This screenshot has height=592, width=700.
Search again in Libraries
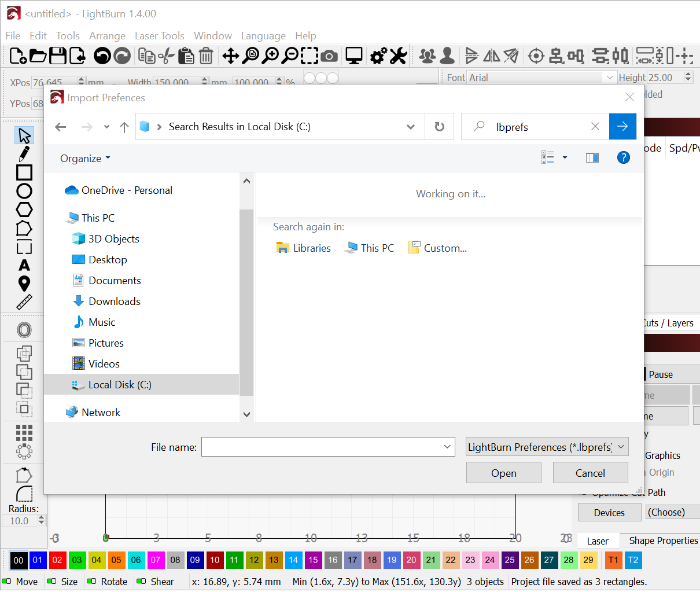(304, 248)
